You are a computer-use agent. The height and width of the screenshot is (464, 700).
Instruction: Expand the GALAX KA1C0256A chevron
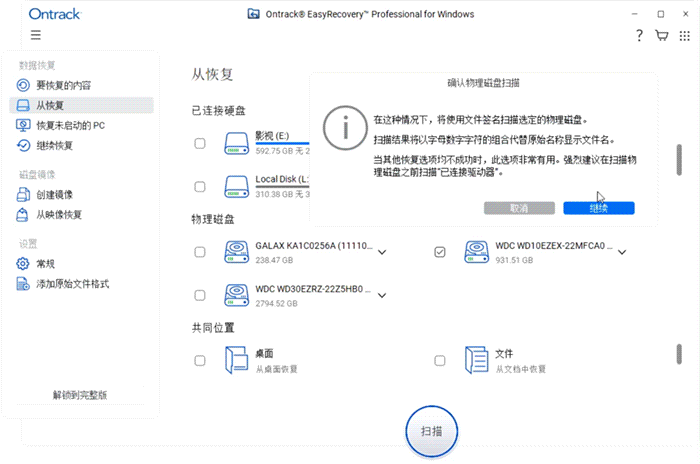(x=382, y=252)
